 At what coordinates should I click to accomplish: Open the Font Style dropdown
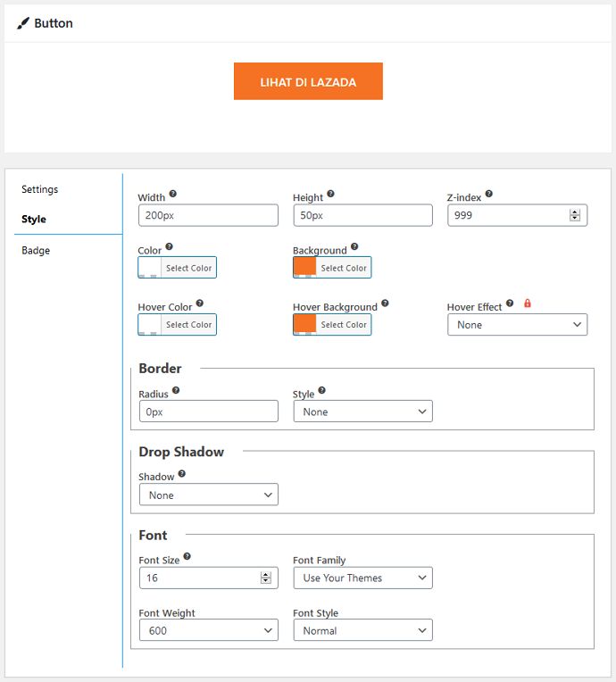click(362, 630)
